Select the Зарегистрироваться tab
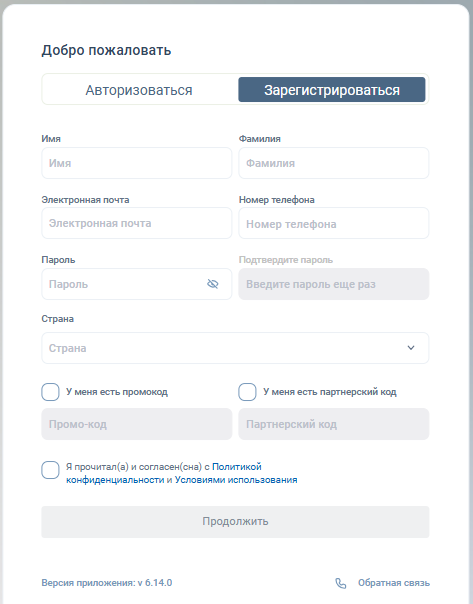473x604 pixels. (x=332, y=90)
